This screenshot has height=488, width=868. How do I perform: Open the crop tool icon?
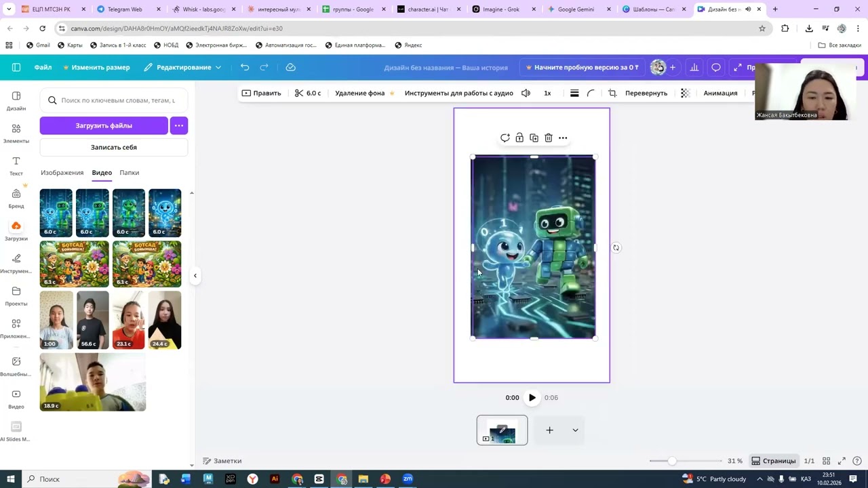pos(612,93)
